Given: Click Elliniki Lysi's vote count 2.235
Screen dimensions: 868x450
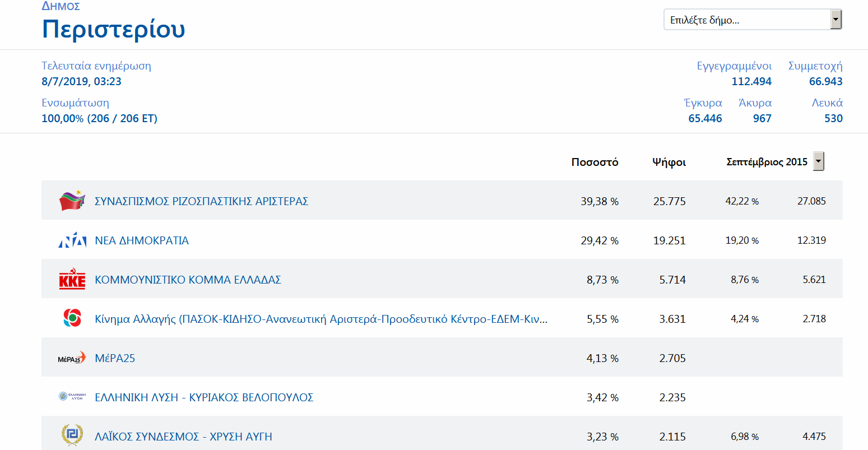Looking at the screenshot, I should tap(672, 397).
